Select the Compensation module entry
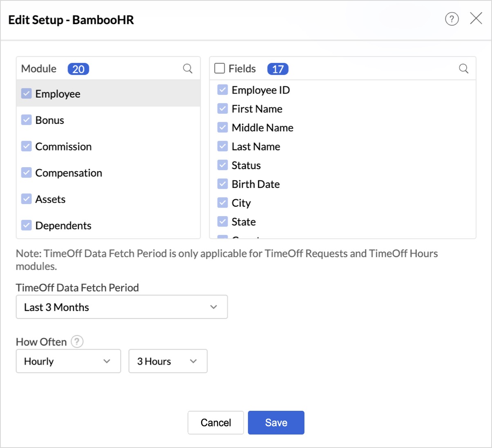Screen dimensions: 492x448 tap(69, 173)
